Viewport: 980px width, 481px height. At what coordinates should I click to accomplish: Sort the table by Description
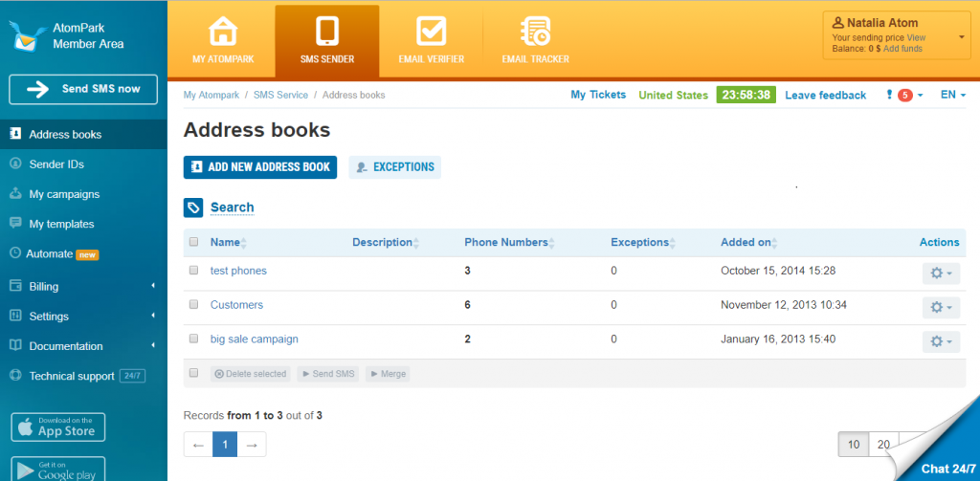386,242
